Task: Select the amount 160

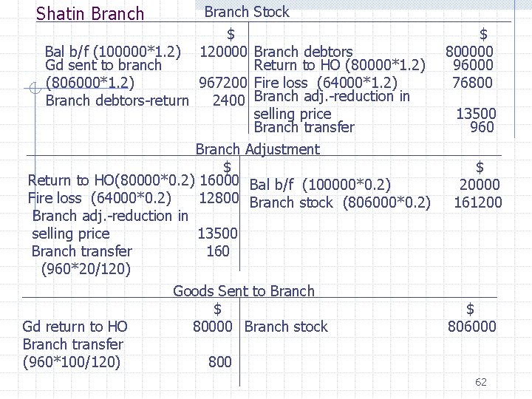Action: (218, 251)
